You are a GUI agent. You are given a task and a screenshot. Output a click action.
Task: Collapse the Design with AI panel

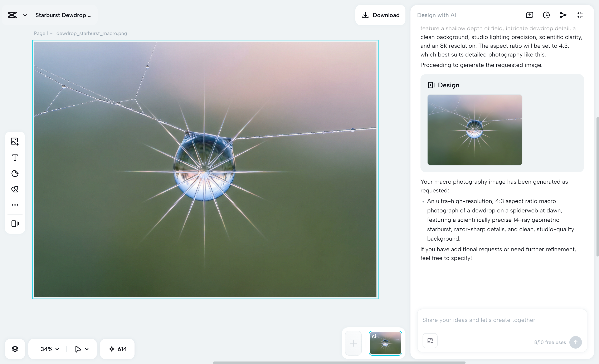(580, 15)
